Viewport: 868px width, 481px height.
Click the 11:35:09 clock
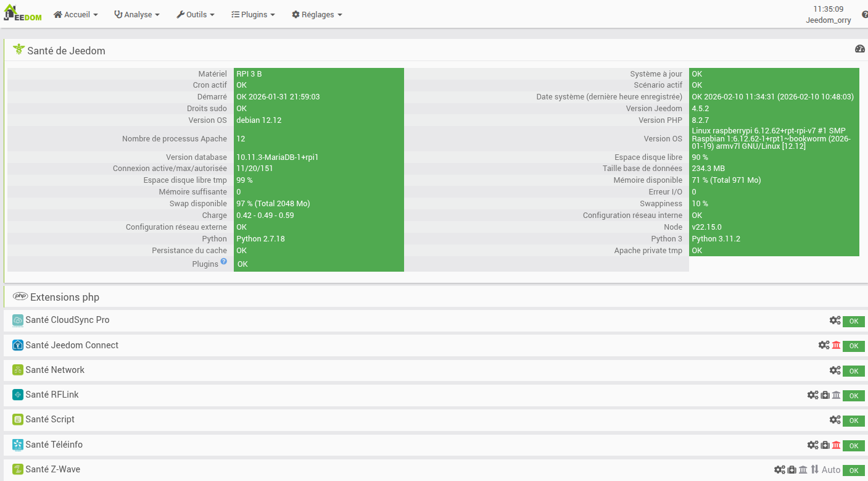(829, 9)
